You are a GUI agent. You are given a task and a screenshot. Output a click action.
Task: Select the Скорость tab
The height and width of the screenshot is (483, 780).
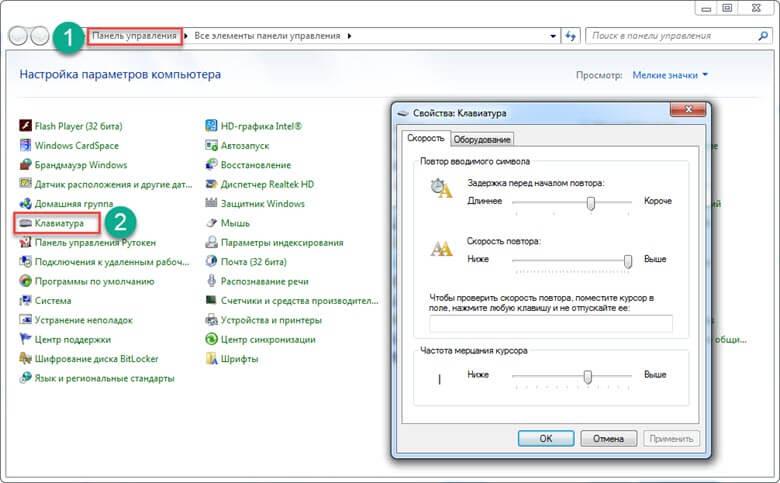(425, 138)
